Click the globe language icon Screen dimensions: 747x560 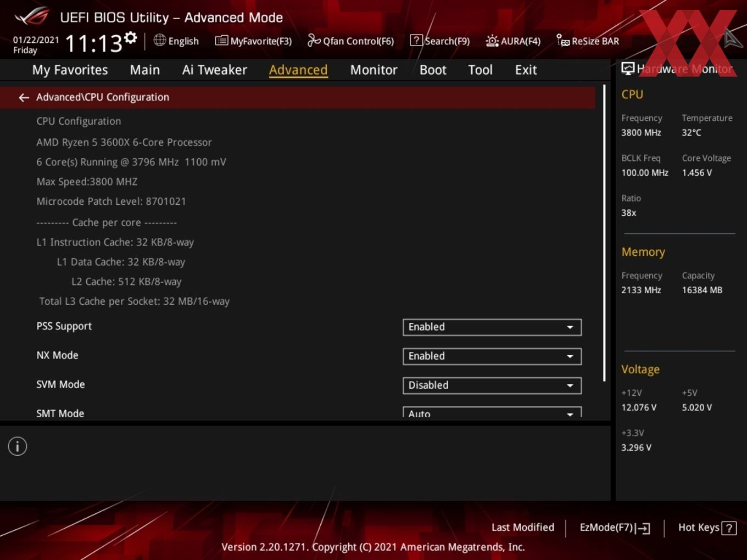click(159, 40)
